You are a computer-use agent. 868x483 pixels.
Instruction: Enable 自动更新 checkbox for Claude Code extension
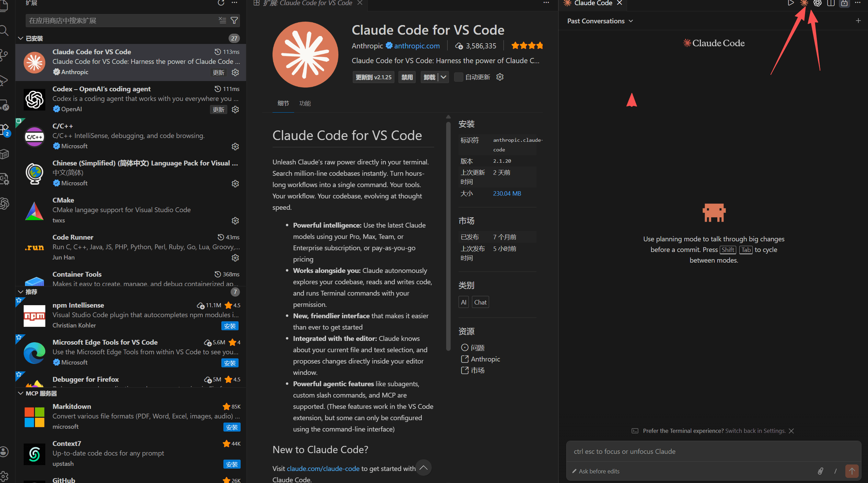[459, 77]
